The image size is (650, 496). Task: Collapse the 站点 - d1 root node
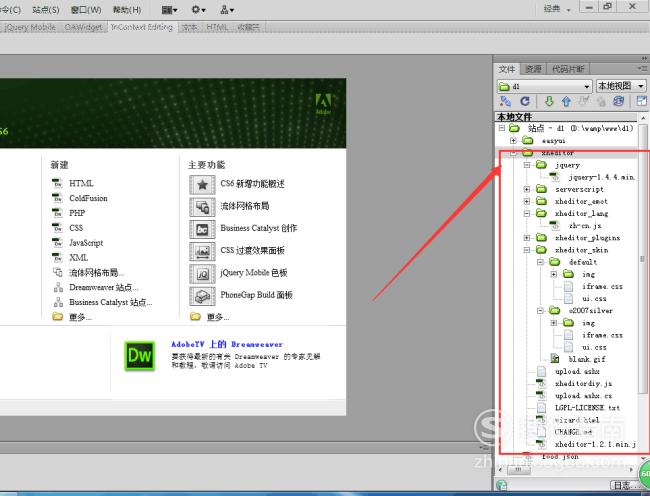pos(502,128)
